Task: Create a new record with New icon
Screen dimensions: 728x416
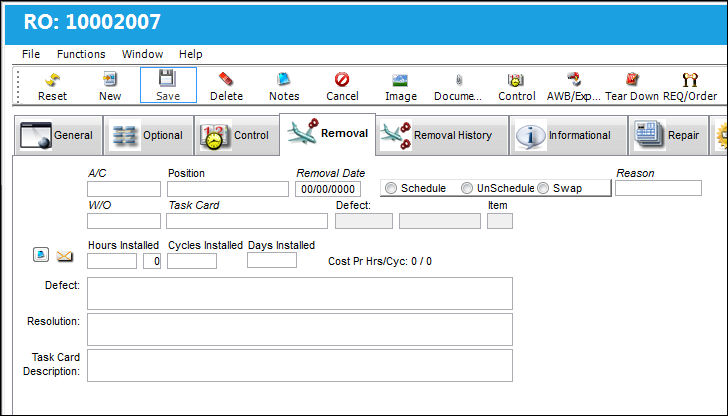Action: (110, 80)
